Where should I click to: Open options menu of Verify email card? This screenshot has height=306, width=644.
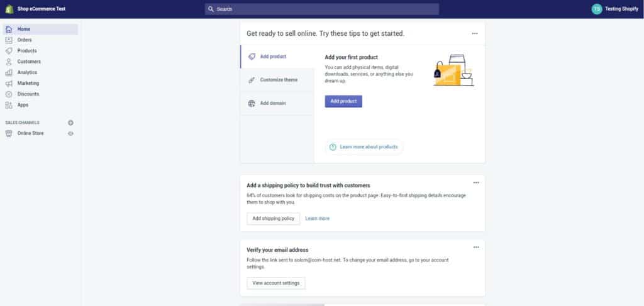tap(476, 247)
